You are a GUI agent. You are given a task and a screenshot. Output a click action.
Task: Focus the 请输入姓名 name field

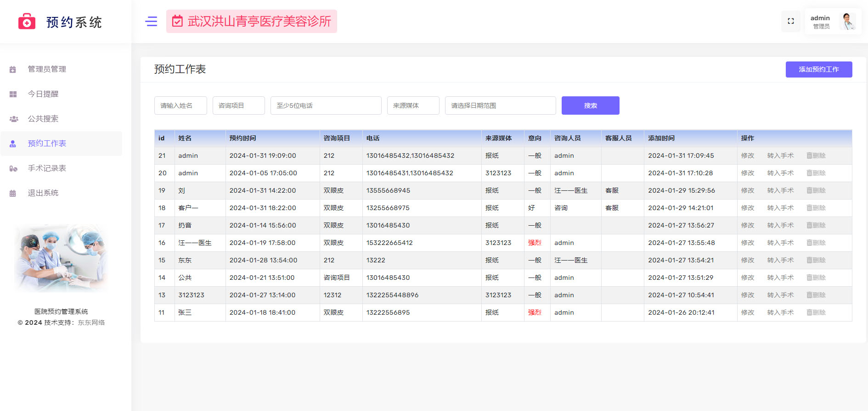click(180, 106)
